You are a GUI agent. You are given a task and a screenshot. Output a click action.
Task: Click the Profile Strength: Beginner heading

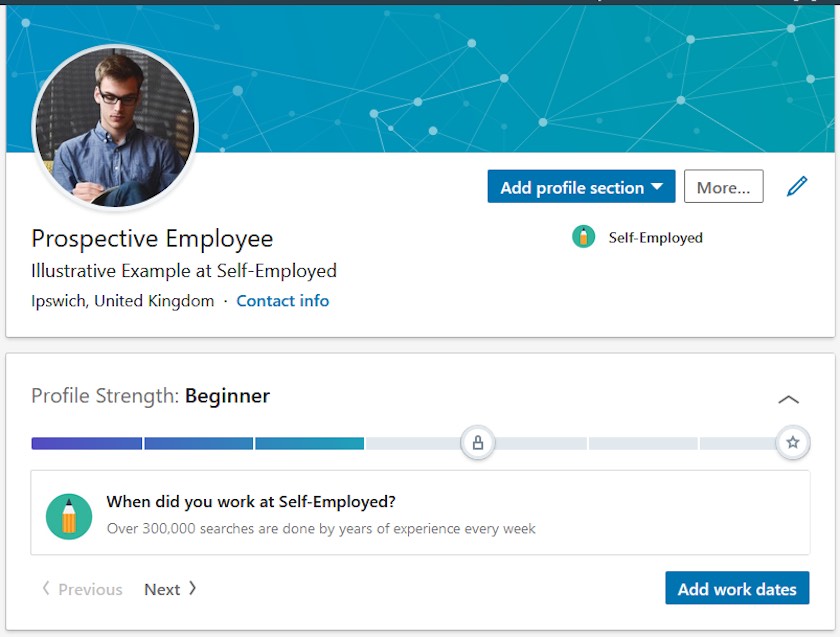149,396
